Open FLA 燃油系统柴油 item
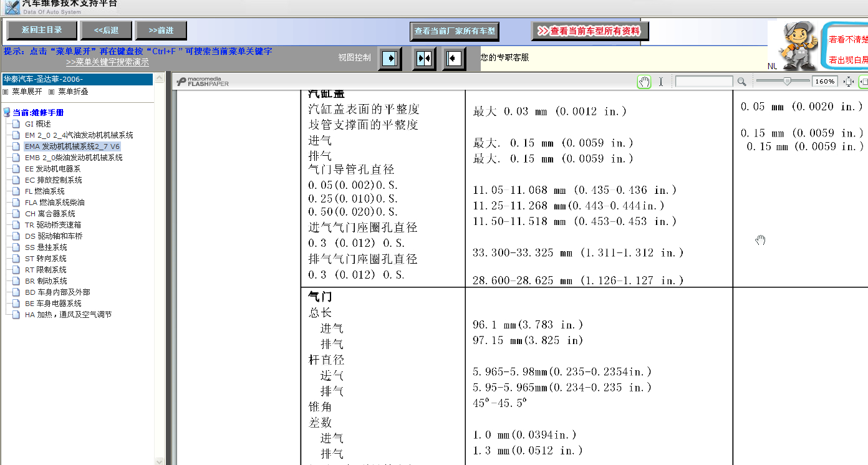 pos(55,203)
